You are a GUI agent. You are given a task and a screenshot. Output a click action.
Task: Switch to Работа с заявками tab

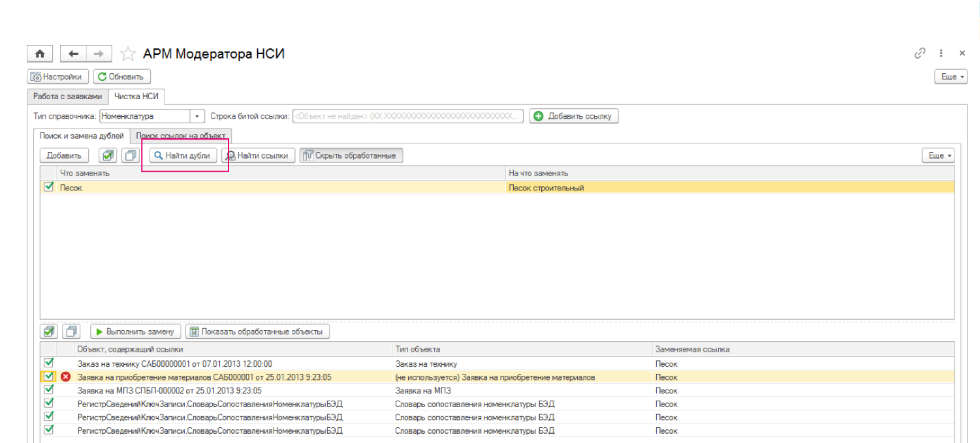pyautogui.click(x=68, y=97)
